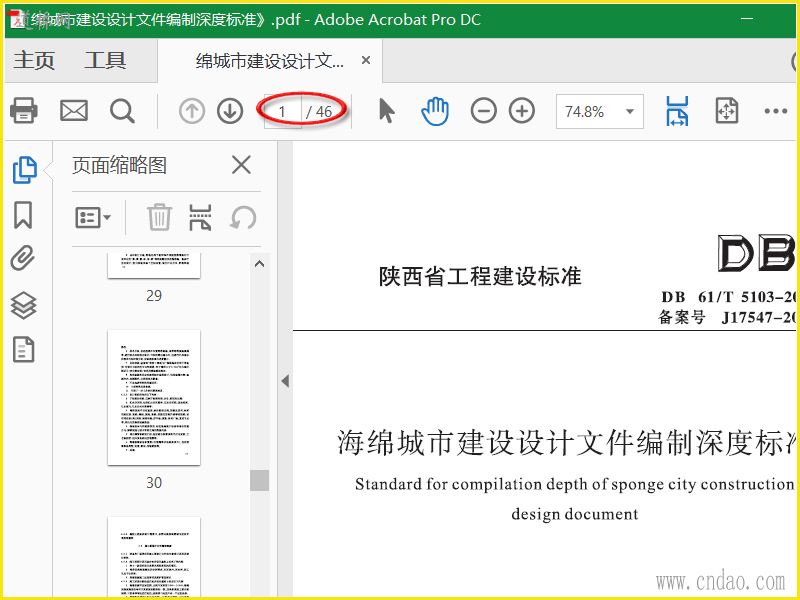Click the '/ 46' total pages label
The width and height of the screenshot is (800, 600).
tap(319, 111)
